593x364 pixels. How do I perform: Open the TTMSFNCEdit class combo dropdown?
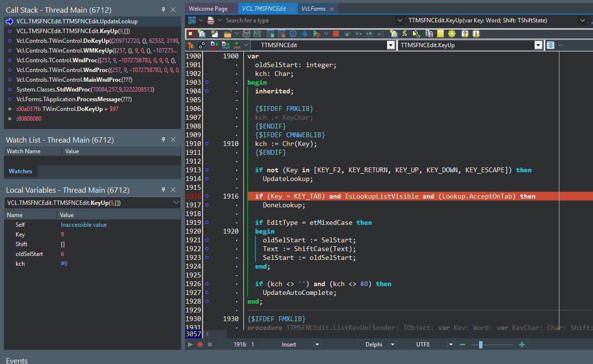click(x=390, y=45)
